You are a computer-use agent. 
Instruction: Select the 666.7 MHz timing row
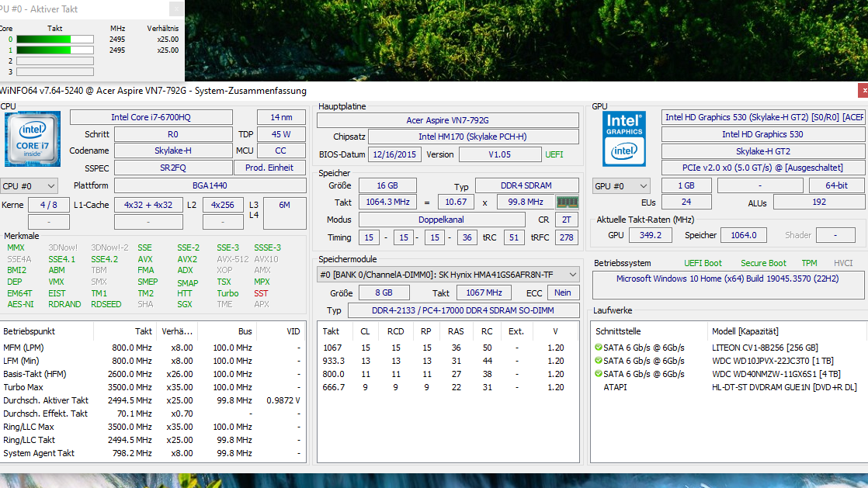(448, 387)
